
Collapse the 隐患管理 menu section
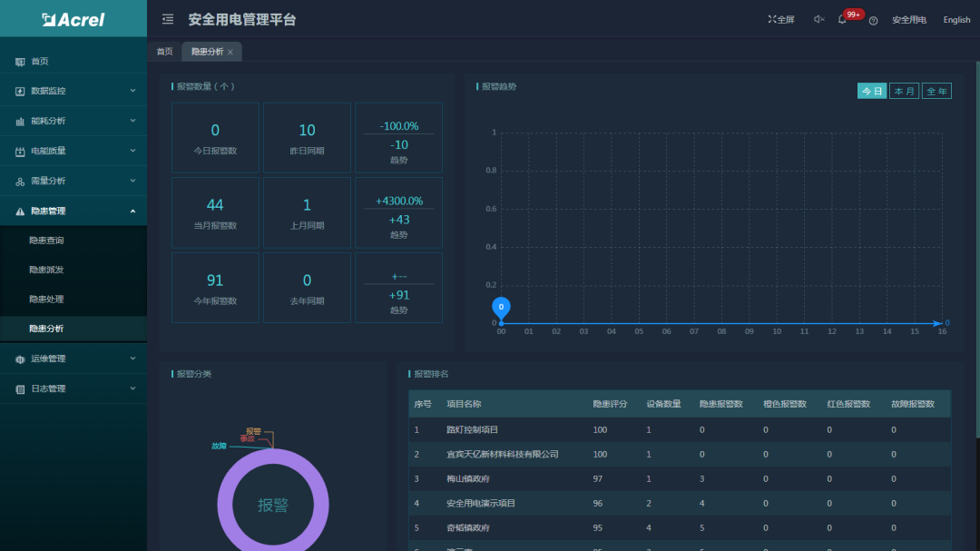click(x=132, y=211)
